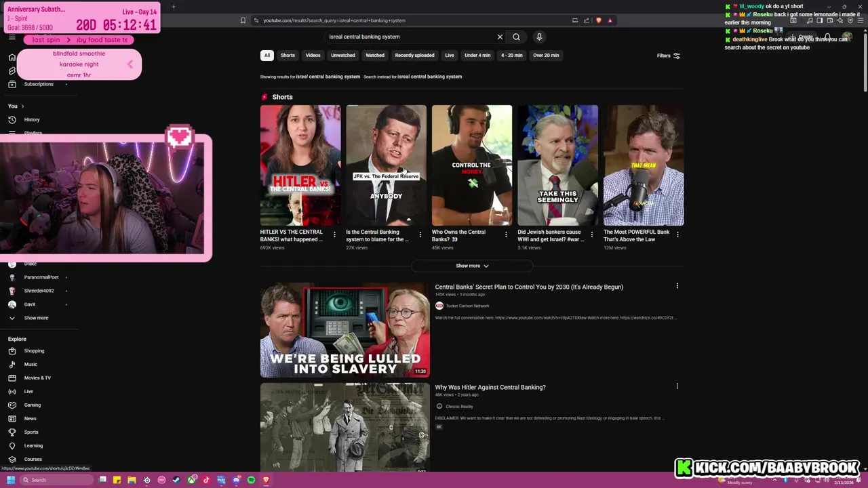Clear the search box with the X
This screenshot has height=488, width=868.
[500, 37]
